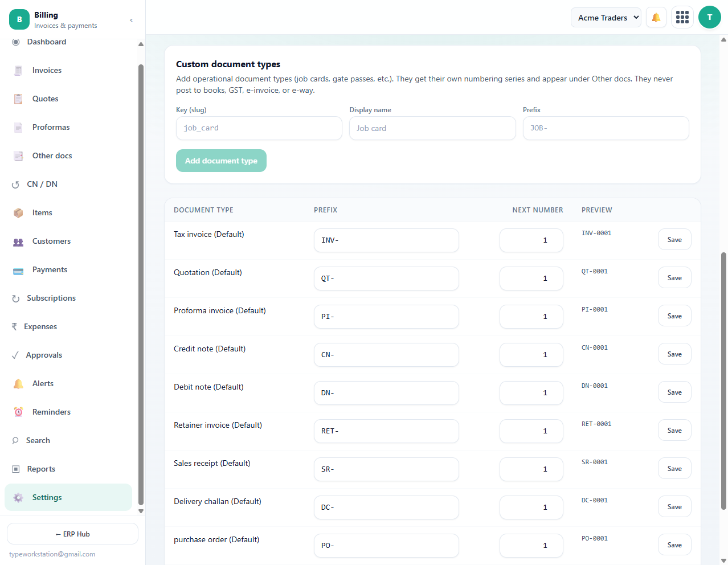Click the Search magnifier icon

pos(15,441)
